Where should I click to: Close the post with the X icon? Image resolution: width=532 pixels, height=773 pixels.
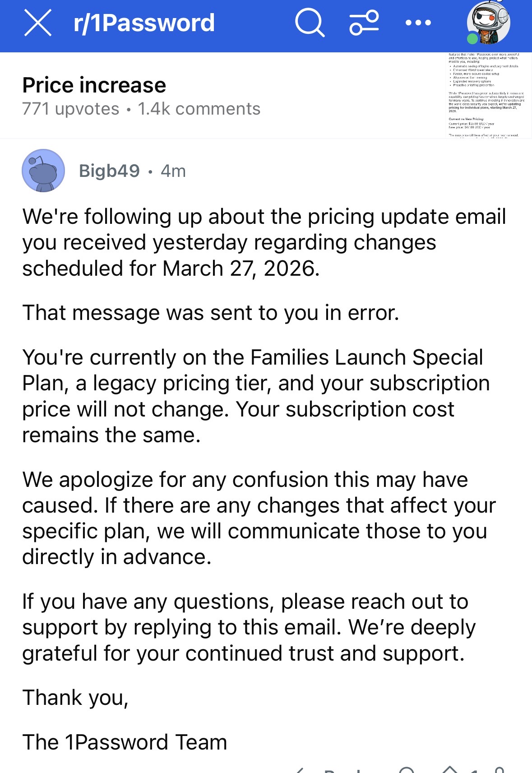click(38, 23)
